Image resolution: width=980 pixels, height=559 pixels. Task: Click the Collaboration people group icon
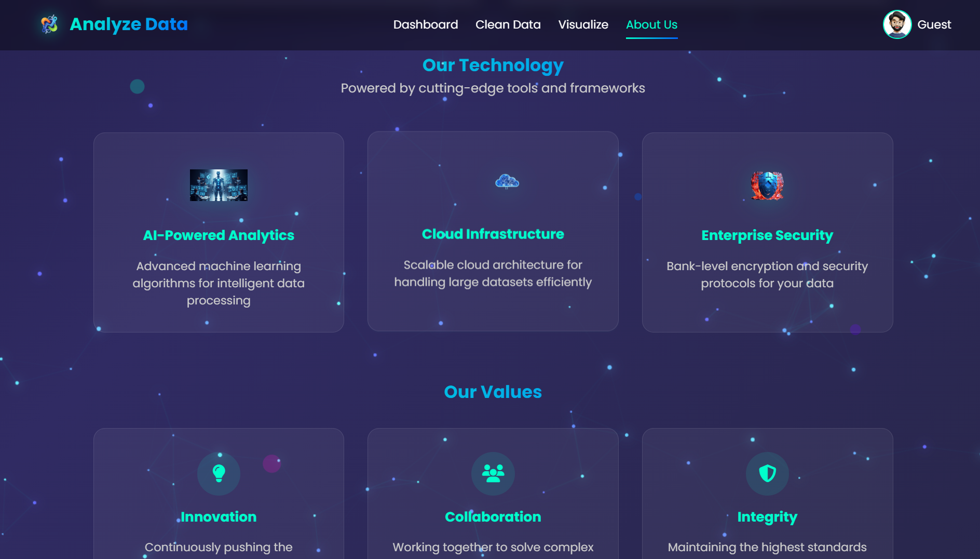(493, 473)
